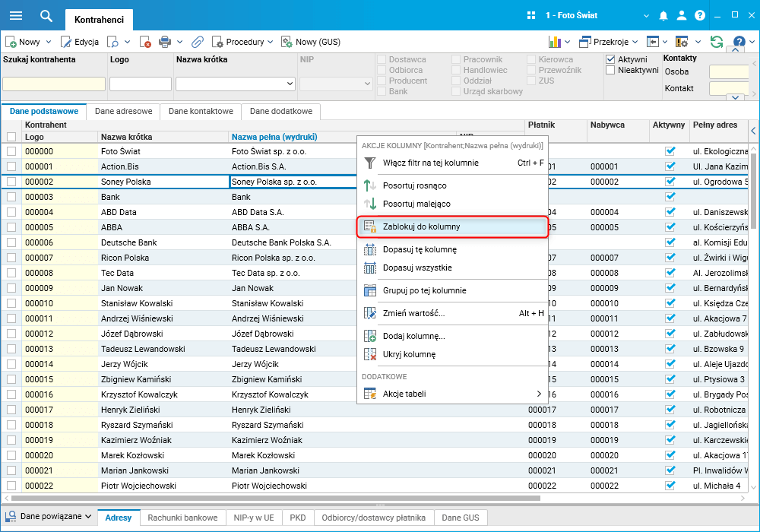Click the Nowy (GUS) button
Viewport: 760px width, 532px height.
(x=311, y=42)
